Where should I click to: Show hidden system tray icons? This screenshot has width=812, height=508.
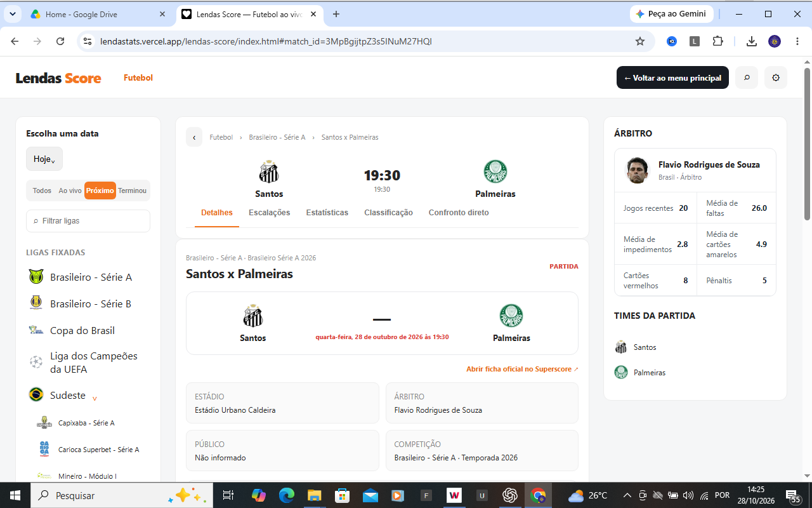627,495
